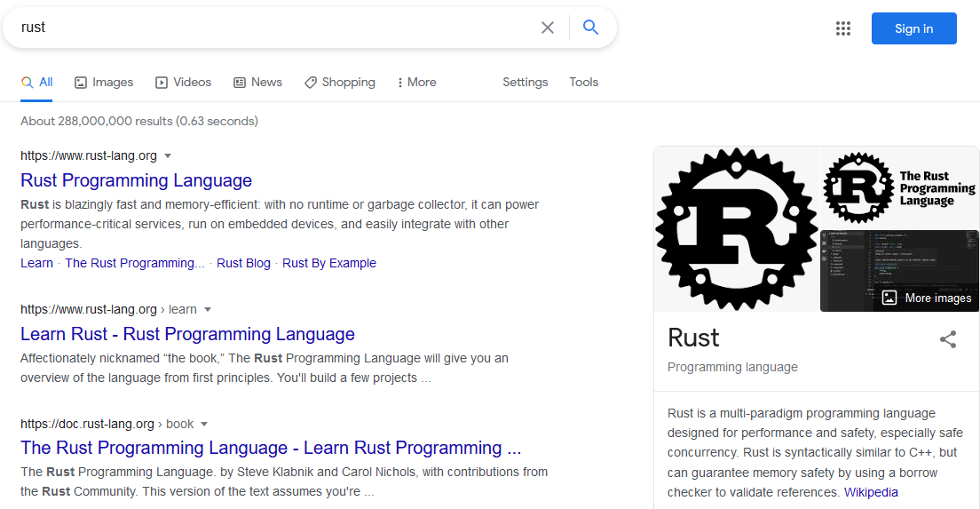
Task: Expand the More search categories menu
Action: point(417,82)
